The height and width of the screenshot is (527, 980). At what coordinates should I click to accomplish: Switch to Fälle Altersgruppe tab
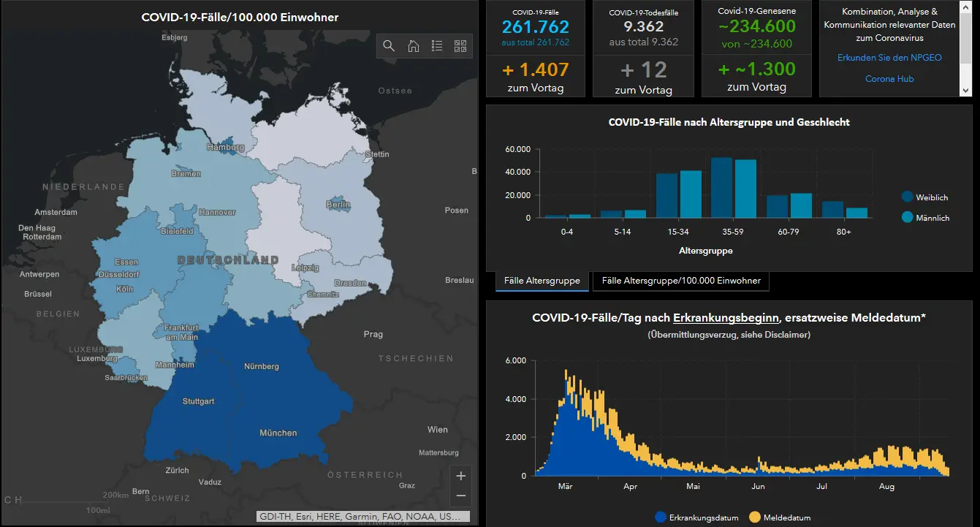[542, 281]
